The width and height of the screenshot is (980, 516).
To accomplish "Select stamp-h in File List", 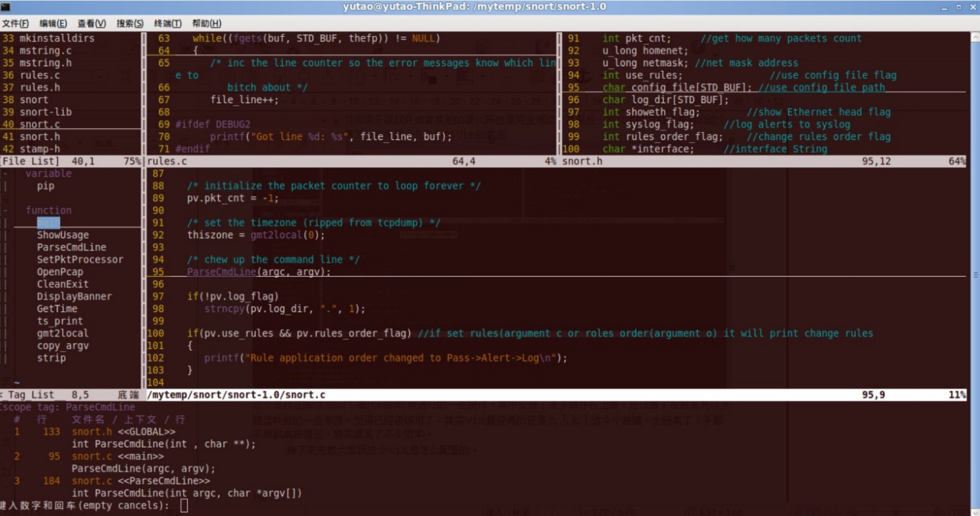I will (x=40, y=149).
